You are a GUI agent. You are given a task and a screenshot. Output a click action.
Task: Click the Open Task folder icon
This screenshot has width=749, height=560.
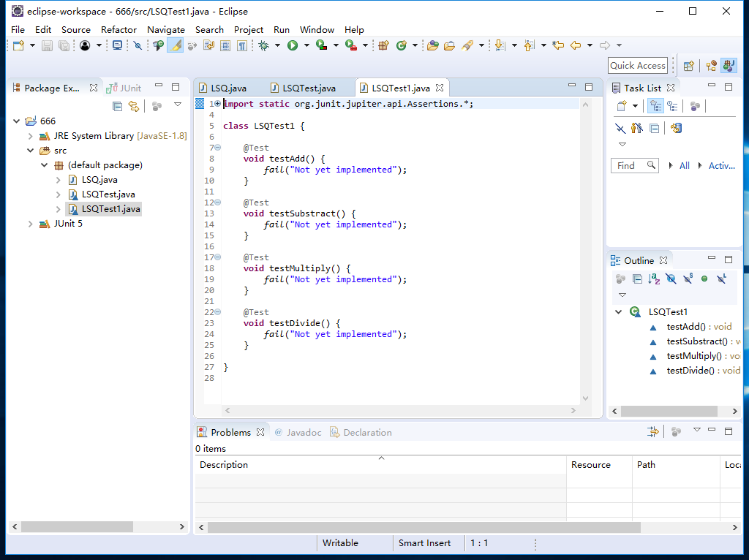pos(449,45)
